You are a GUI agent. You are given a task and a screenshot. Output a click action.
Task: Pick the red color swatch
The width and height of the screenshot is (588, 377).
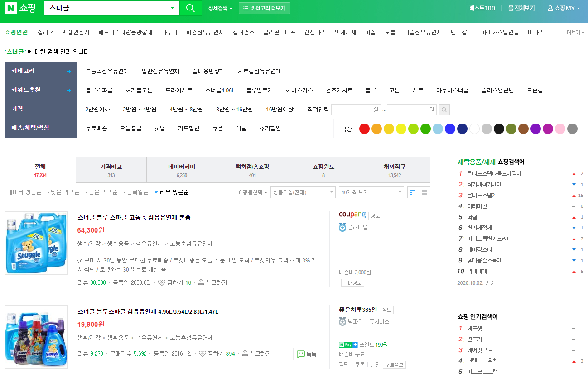point(364,129)
